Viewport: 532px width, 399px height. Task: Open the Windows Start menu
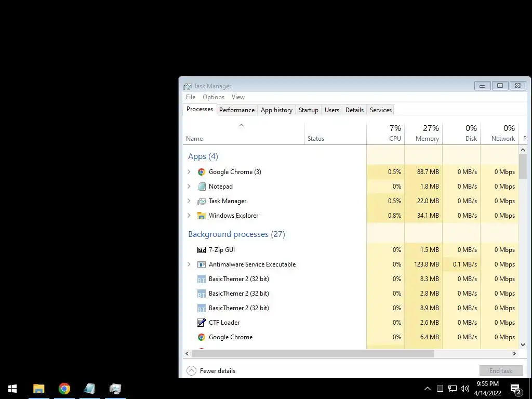click(x=12, y=389)
